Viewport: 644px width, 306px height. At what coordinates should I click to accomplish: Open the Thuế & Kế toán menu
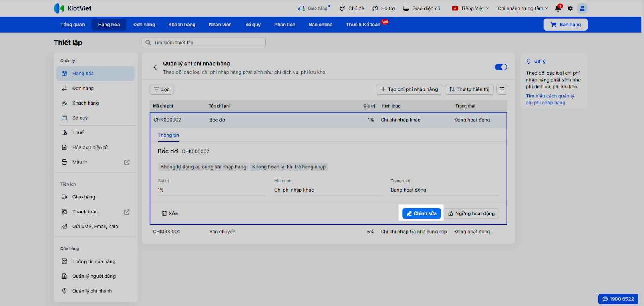pyautogui.click(x=363, y=25)
